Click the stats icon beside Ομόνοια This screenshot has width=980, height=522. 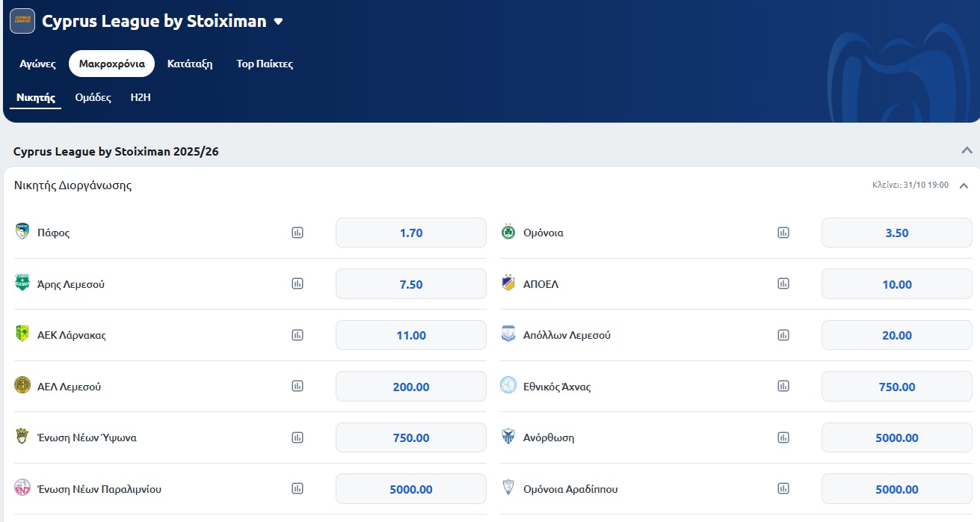pos(783,233)
